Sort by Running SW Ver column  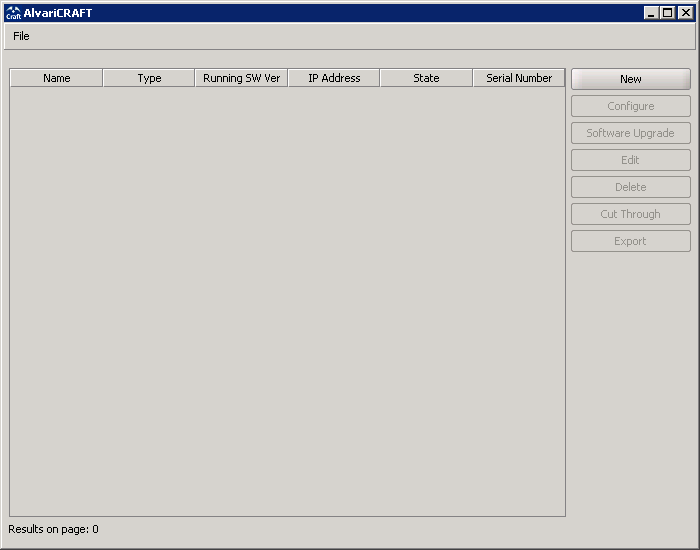coord(241,78)
